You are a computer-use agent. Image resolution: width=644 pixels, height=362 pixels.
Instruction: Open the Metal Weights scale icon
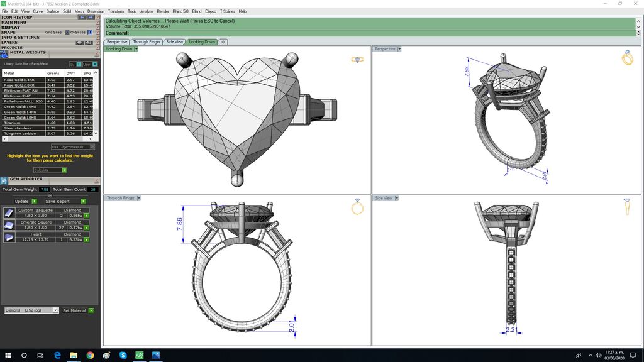click(x=4, y=54)
